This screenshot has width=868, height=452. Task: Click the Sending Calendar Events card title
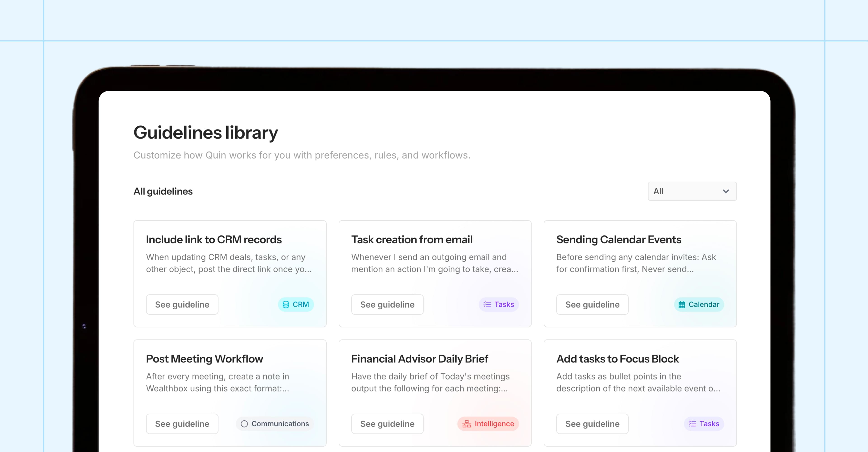(618, 240)
